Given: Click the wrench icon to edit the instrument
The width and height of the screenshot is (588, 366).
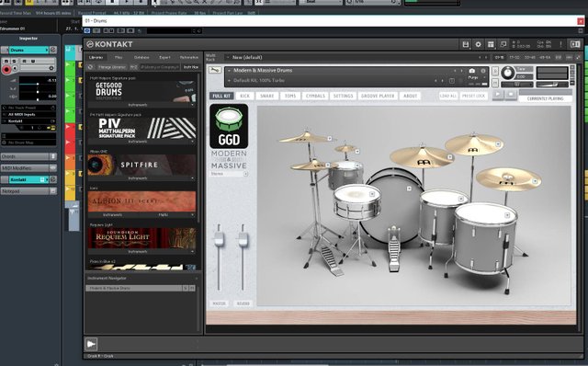Looking at the screenshot, I should (x=215, y=70).
